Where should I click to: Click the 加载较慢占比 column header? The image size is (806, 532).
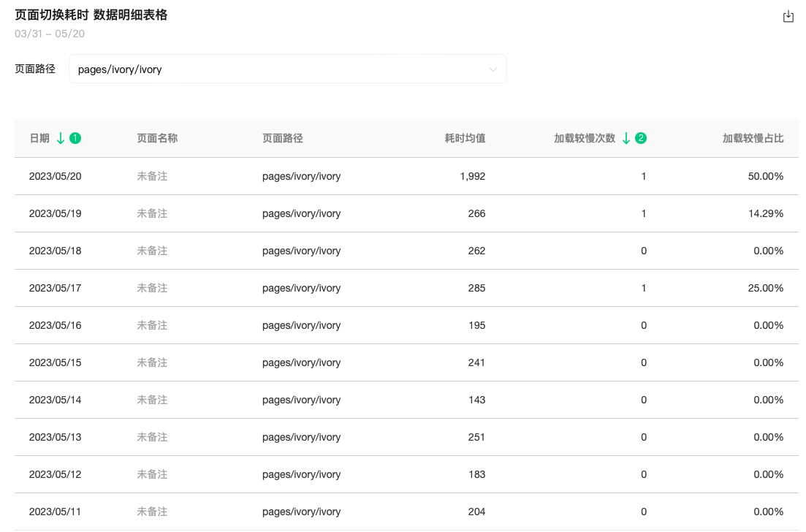[753, 138]
